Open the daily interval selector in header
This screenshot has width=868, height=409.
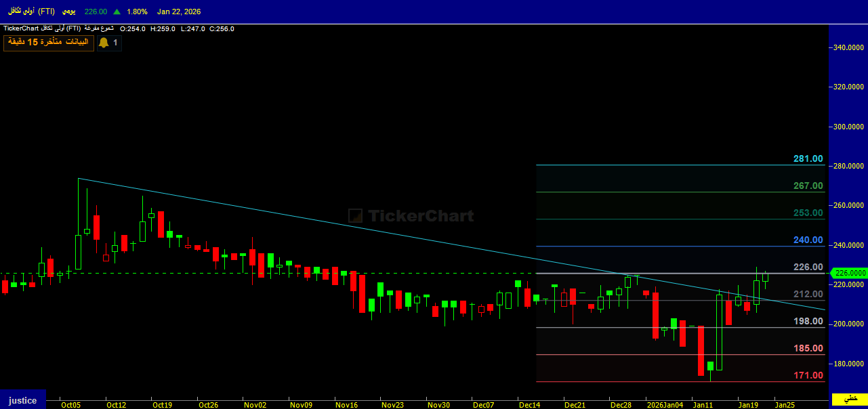69,12
